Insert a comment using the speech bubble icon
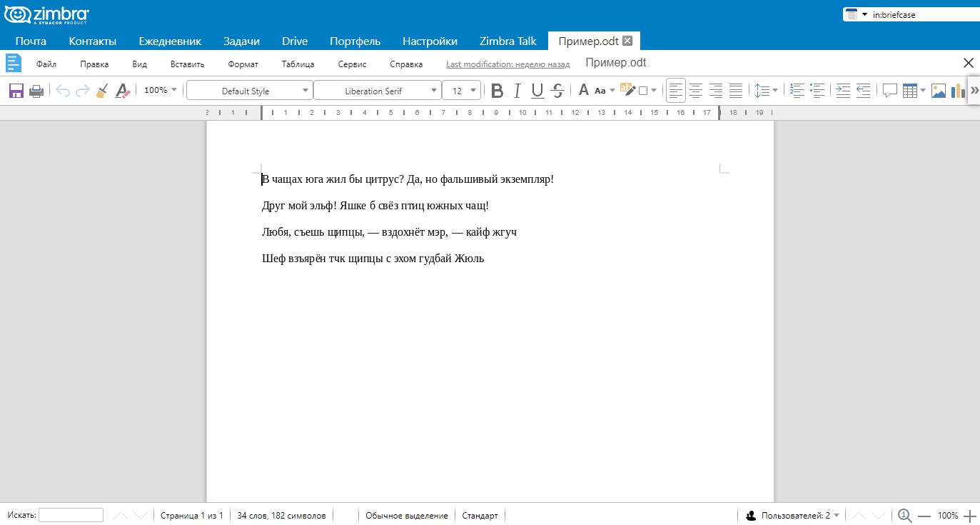The image size is (980, 525). click(889, 91)
